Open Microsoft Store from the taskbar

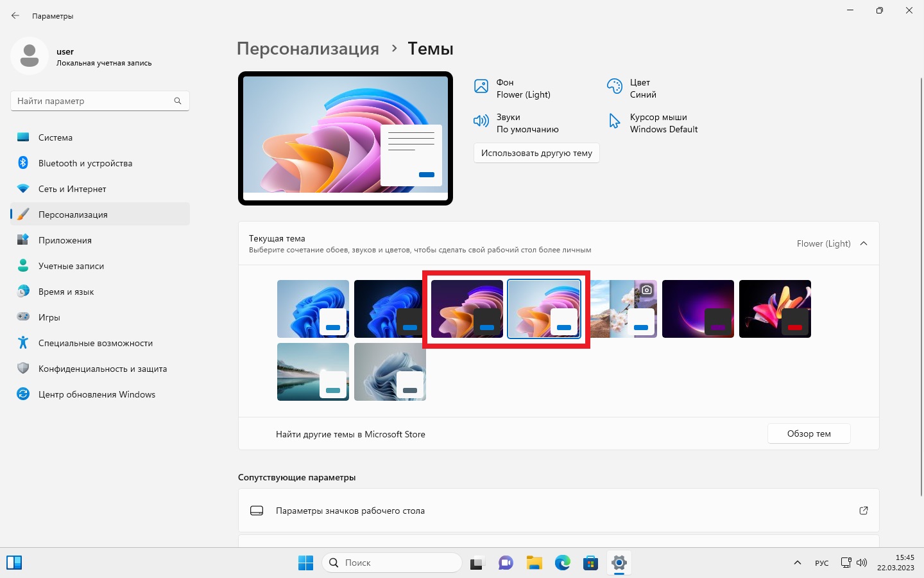click(x=591, y=563)
